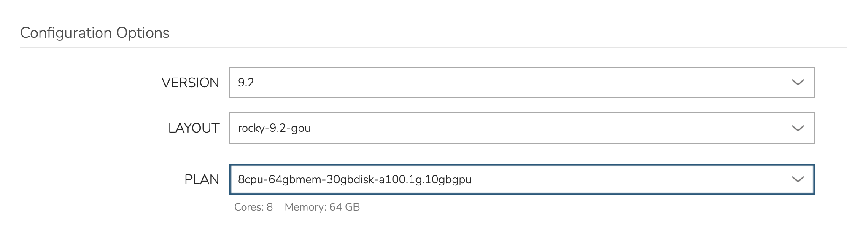Click the Memory: 64 GB summary text

pyautogui.click(x=322, y=207)
